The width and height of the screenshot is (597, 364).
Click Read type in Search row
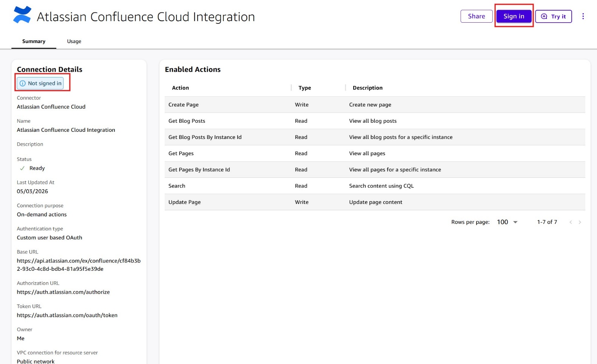(x=301, y=186)
